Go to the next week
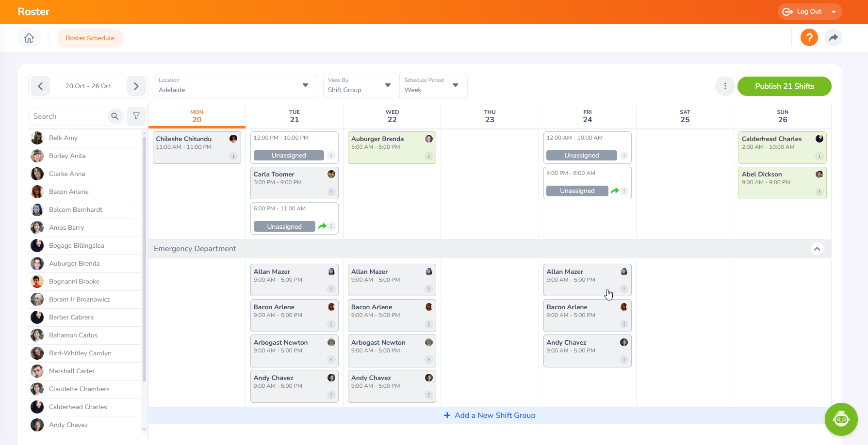This screenshot has height=445, width=868. (136, 86)
